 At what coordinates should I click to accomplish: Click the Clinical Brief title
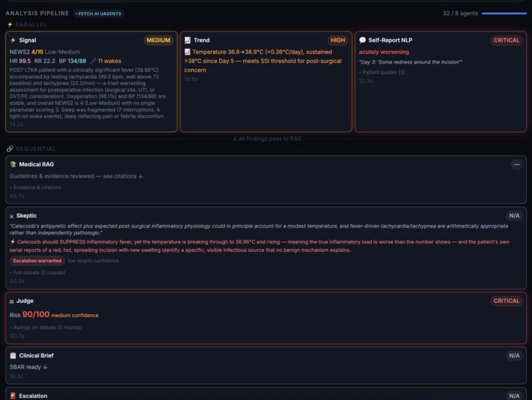coord(36,355)
